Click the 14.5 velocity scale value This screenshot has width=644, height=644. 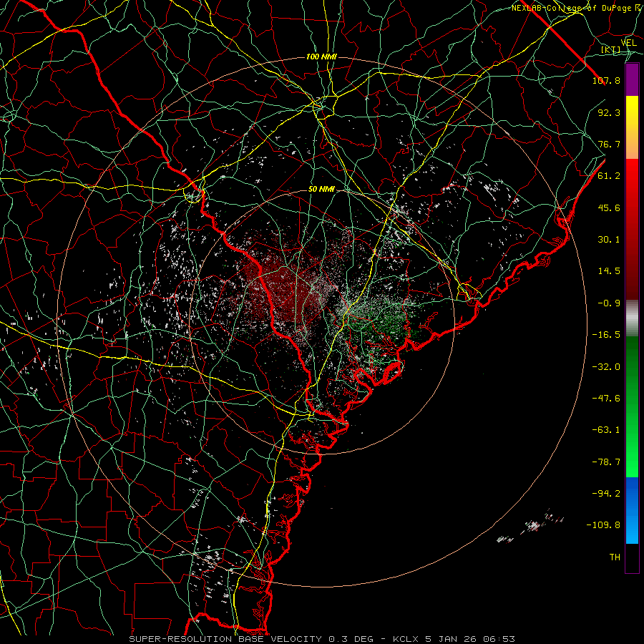pos(609,271)
